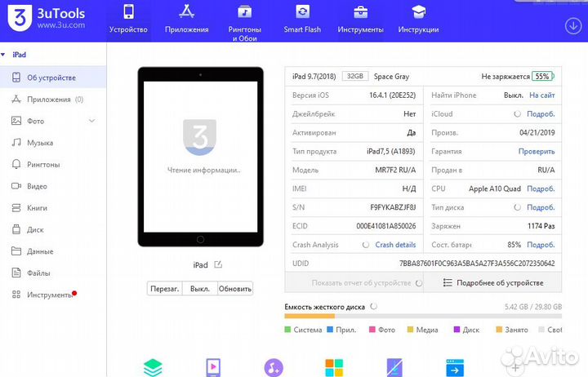This screenshot has width=588, height=377.
Task: Expand the Фото chevron
Action: coord(91,121)
